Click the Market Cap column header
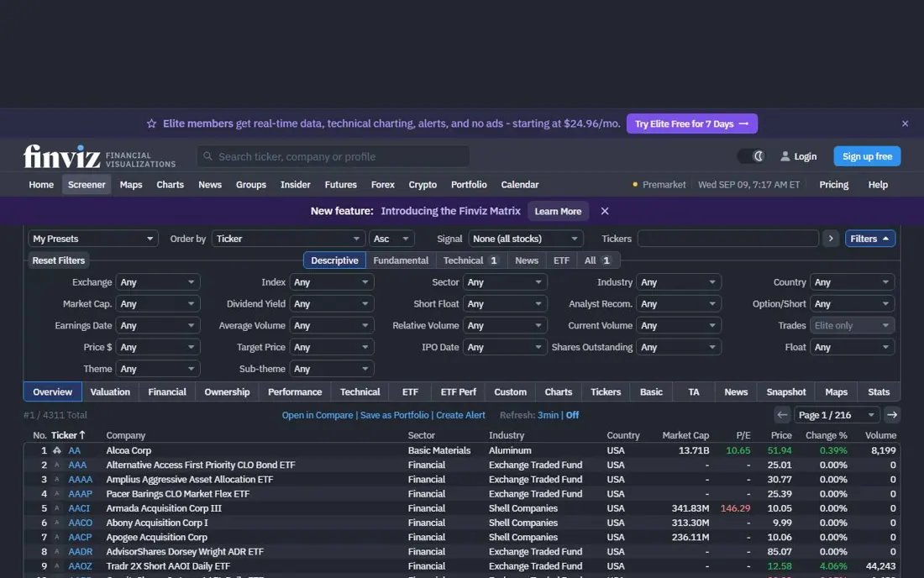Viewport: 924px width, 578px height. click(x=685, y=435)
